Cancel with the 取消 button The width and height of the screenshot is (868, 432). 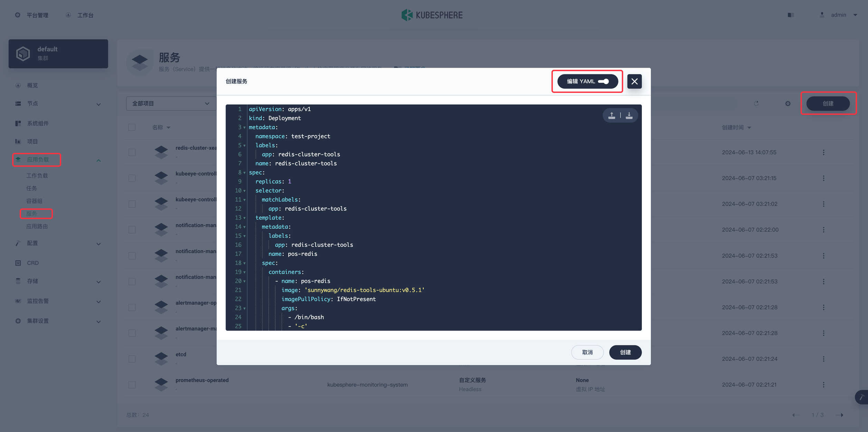[x=587, y=352]
